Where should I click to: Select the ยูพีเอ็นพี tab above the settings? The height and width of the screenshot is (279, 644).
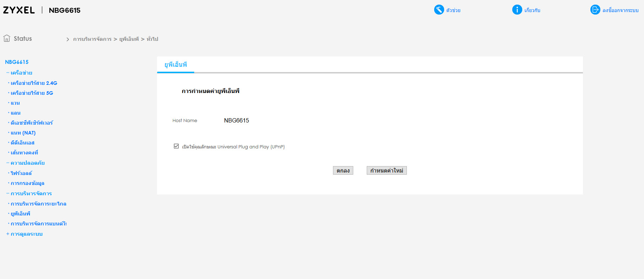[x=176, y=65]
